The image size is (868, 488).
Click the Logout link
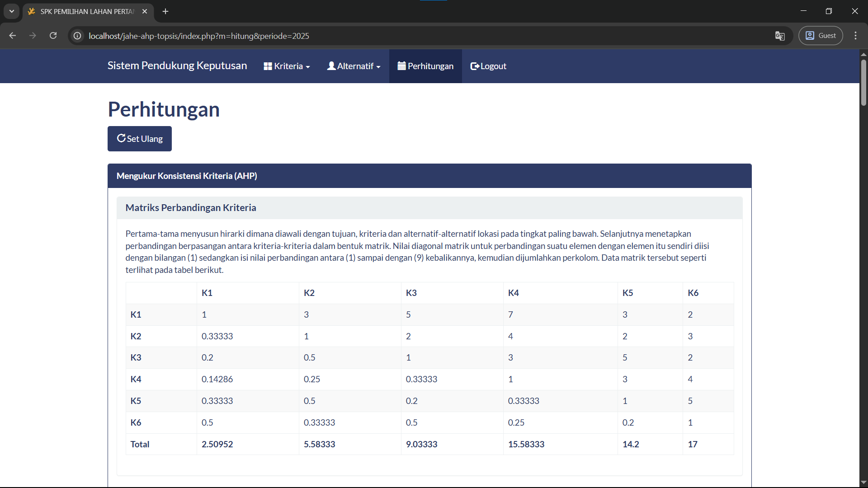pos(488,66)
